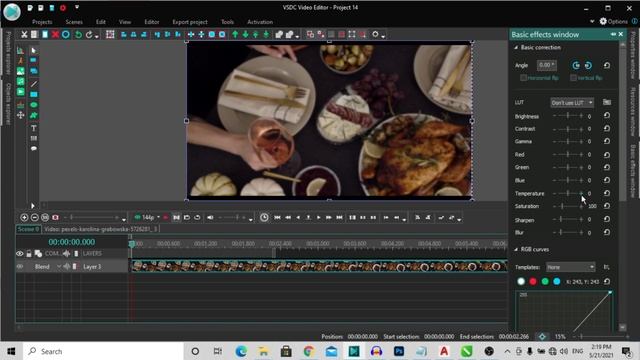
Task: Zoom out the timeline with minus icon
Action: tap(34, 218)
